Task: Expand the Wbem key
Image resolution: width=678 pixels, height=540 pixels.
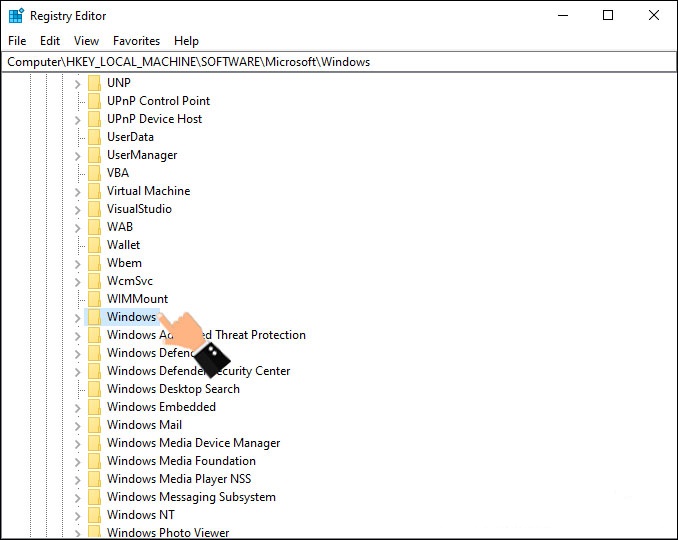Action: 77,263
